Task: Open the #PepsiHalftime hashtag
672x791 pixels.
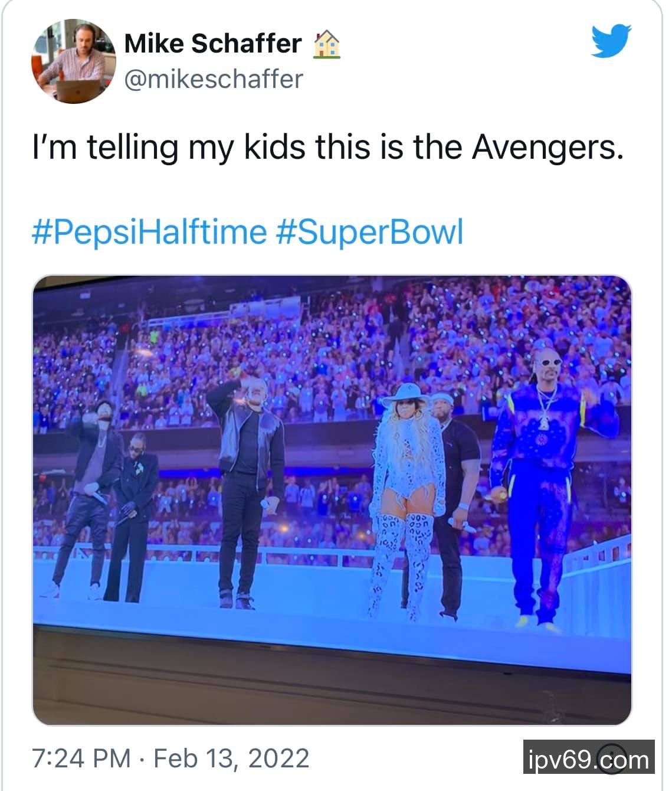Action: coord(149,232)
